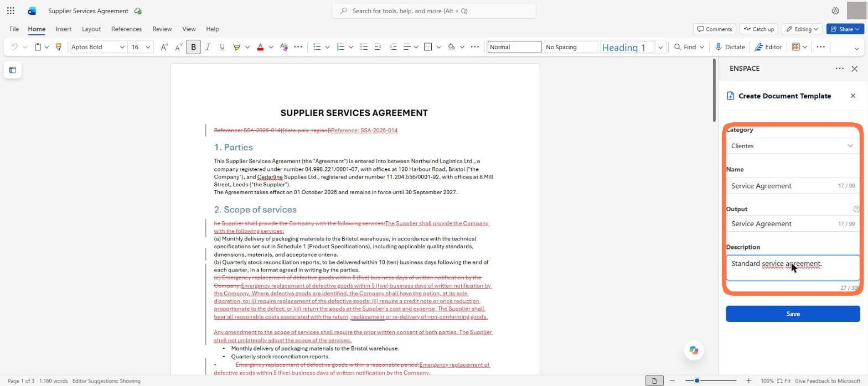Click the Word app icon in title bar

[32, 11]
